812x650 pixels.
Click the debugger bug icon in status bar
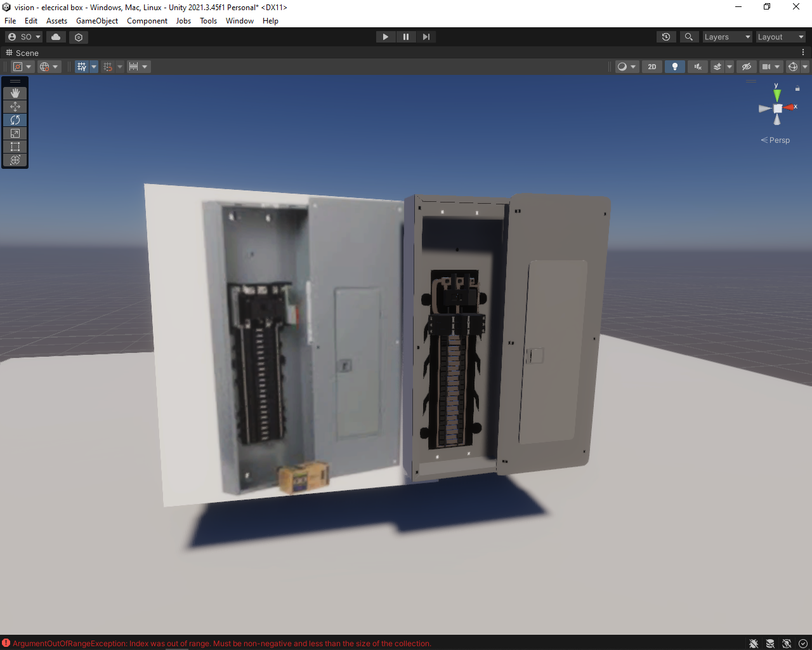click(754, 643)
